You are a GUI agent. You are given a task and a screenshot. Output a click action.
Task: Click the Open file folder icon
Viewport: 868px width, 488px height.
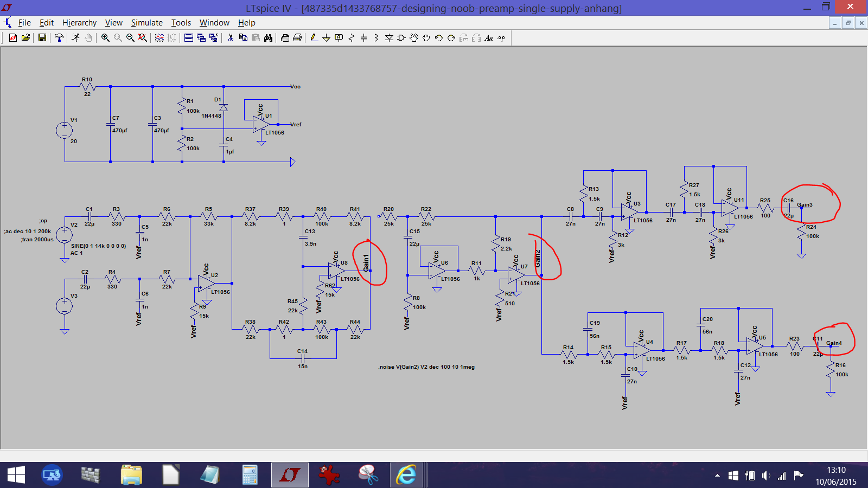pyautogui.click(x=25, y=38)
